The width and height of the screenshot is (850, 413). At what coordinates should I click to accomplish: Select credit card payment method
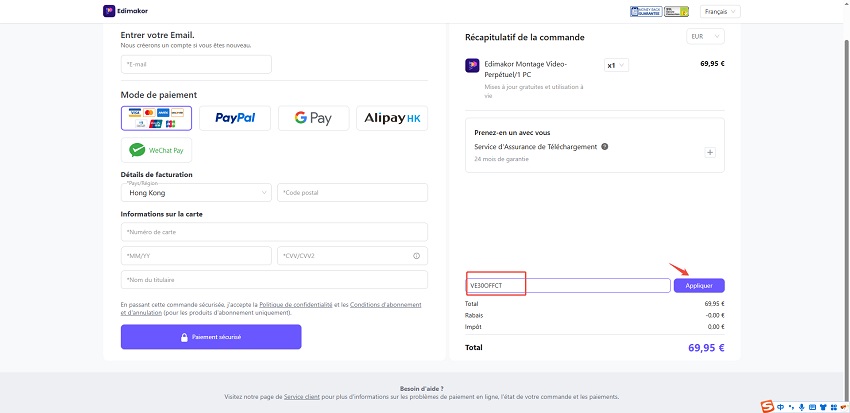156,118
